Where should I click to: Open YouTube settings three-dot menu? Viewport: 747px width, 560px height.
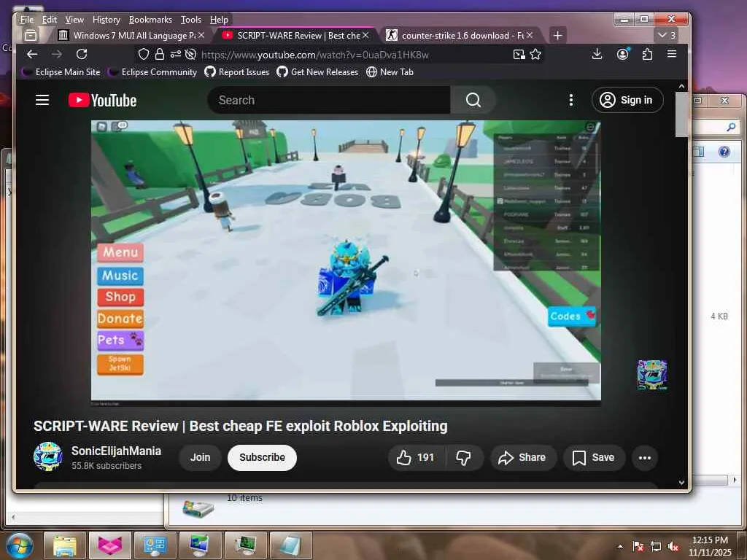point(570,100)
